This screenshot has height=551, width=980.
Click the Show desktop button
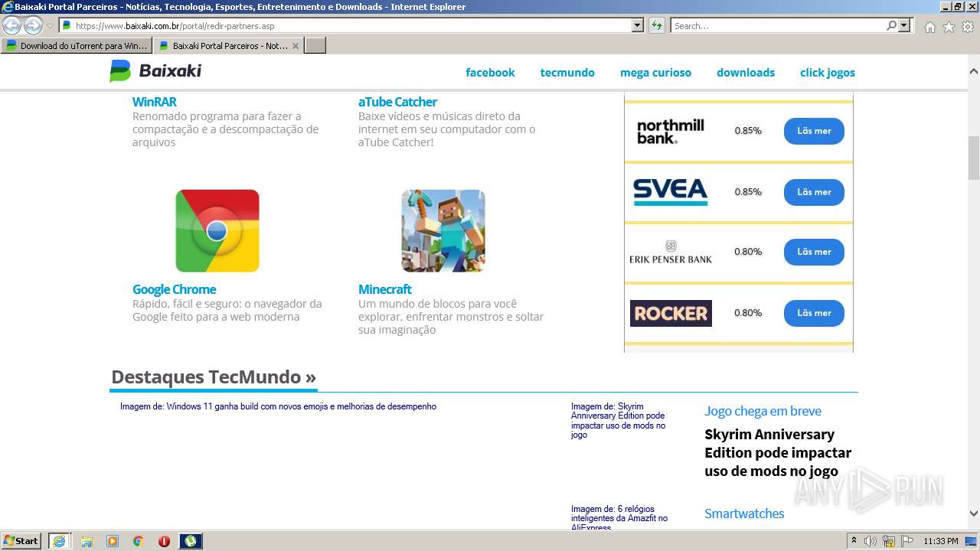[x=972, y=541]
